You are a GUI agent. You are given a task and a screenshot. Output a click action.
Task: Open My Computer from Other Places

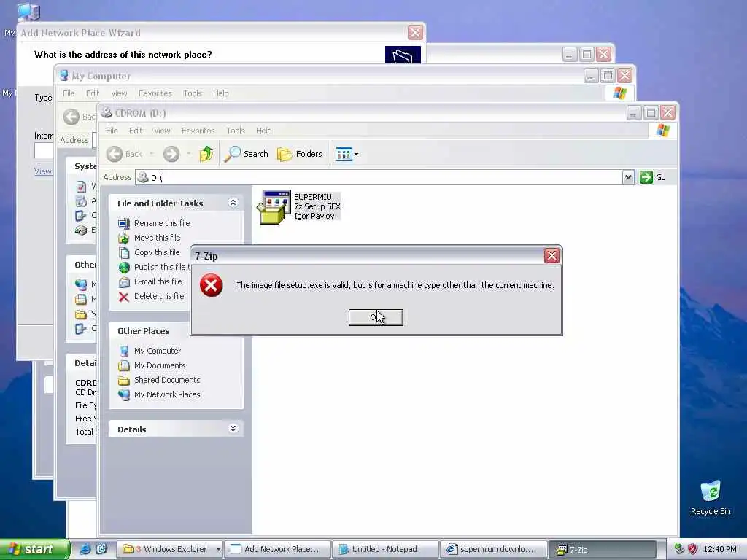[158, 351]
